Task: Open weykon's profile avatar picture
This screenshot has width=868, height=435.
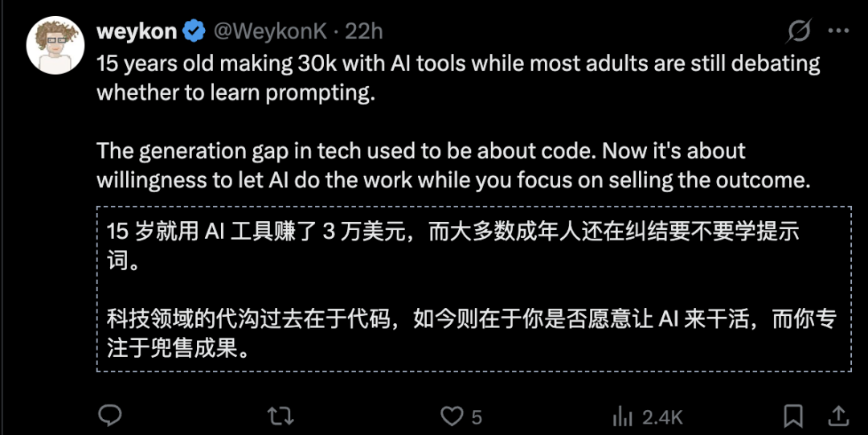Action: coord(55,46)
